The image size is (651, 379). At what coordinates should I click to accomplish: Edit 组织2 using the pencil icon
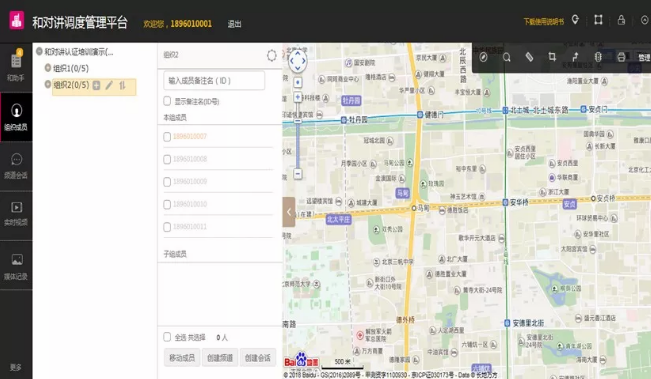[109, 86]
